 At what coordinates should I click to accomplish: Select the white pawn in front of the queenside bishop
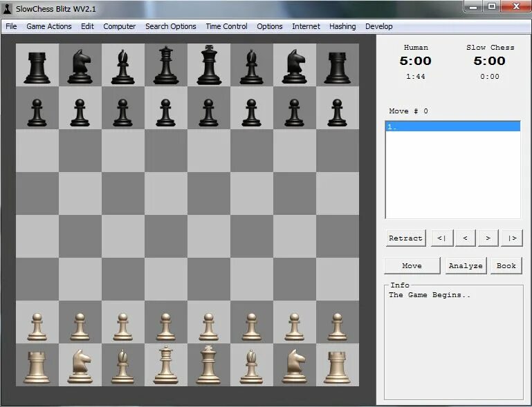click(123, 327)
